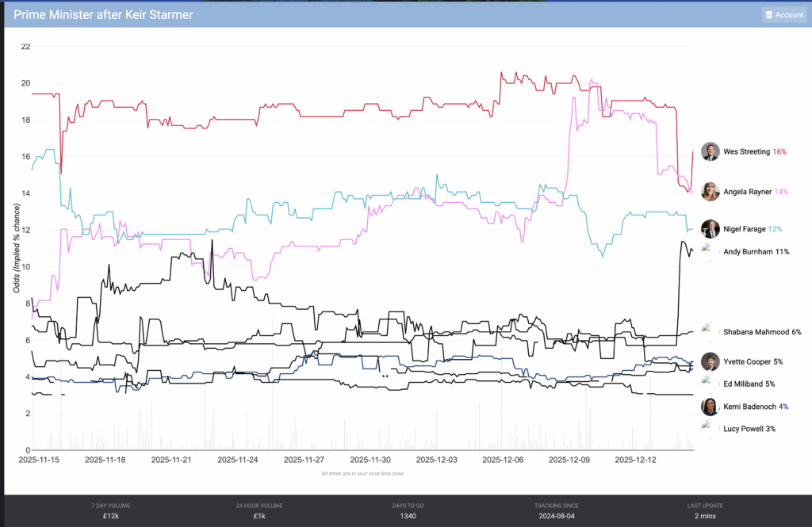The width and height of the screenshot is (812, 527).
Task: Click the 2025-12-06 date on the x-axis
Action: [x=503, y=460]
